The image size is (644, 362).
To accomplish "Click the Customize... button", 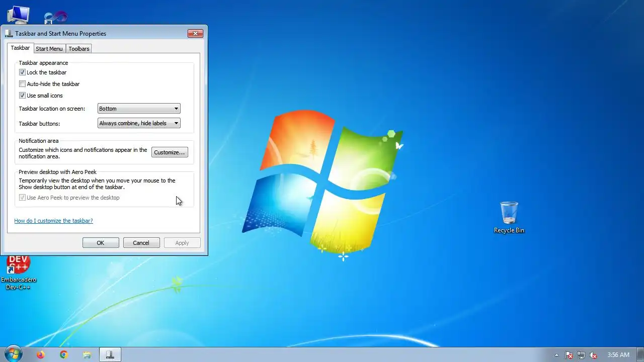I will click(170, 152).
